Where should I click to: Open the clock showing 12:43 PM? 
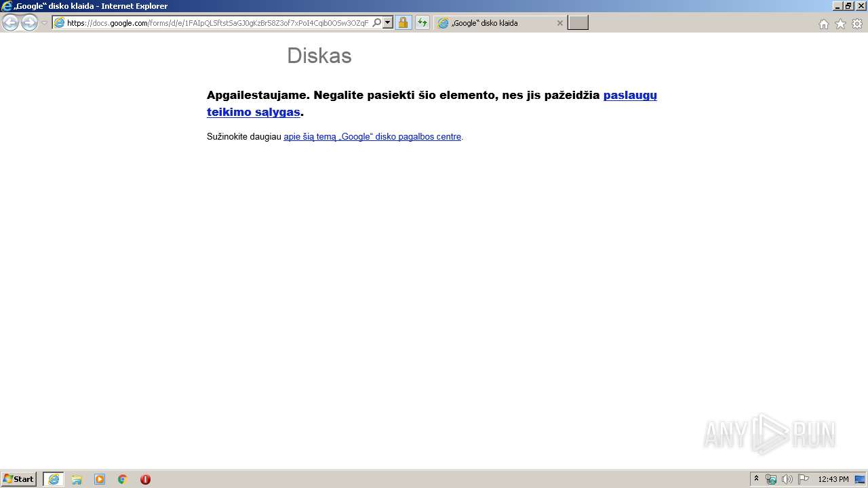pyautogui.click(x=833, y=479)
